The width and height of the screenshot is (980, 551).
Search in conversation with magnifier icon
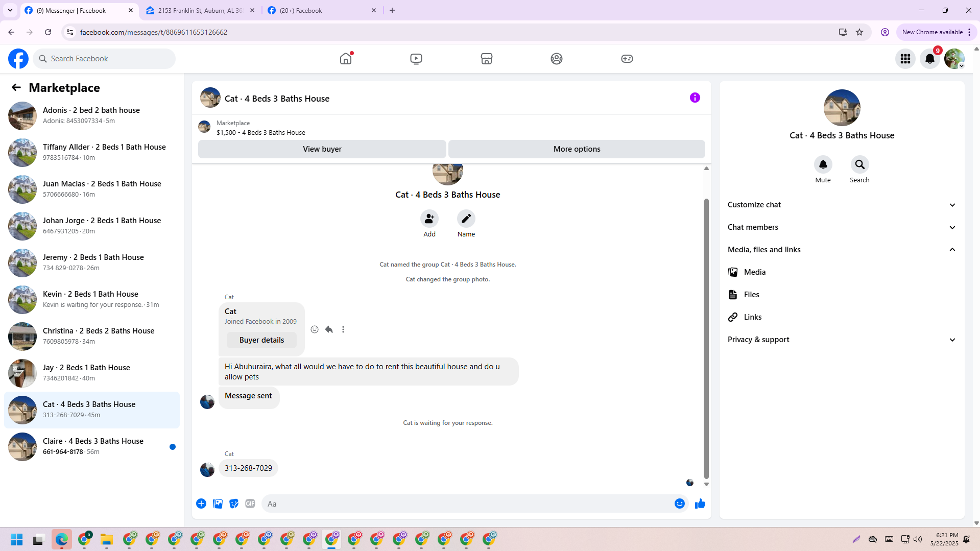pyautogui.click(x=860, y=164)
